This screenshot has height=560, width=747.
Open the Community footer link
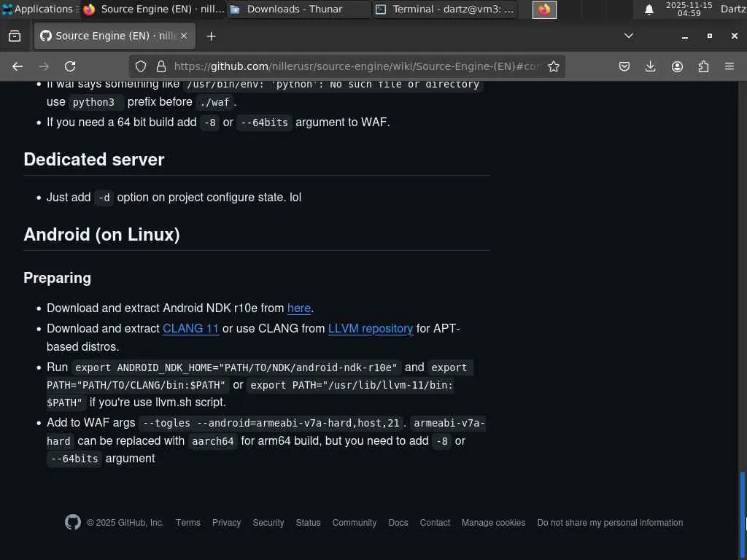[x=355, y=522]
